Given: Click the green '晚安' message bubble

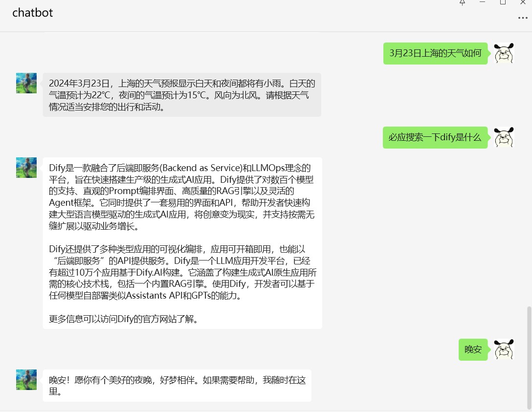Looking at the screenshot, I should (x=473, y=349).
